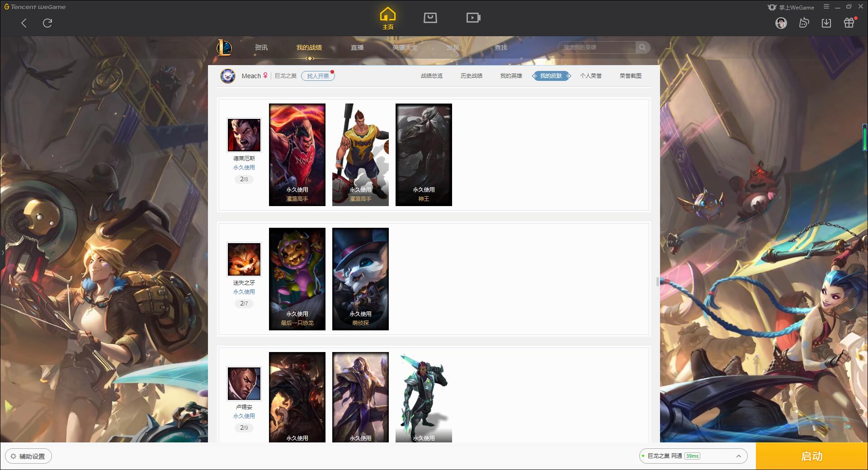Open the 查找 search tab
The height and width of the screenshot is (470, 868).
501,47
